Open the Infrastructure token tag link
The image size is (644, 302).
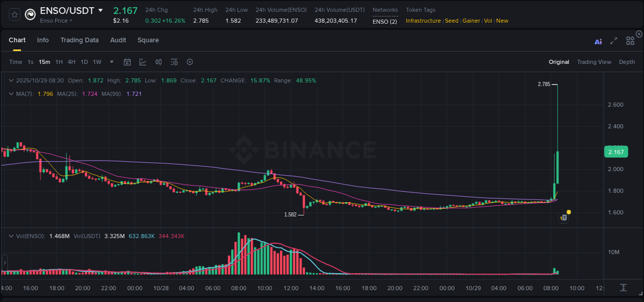pos(423,21)
